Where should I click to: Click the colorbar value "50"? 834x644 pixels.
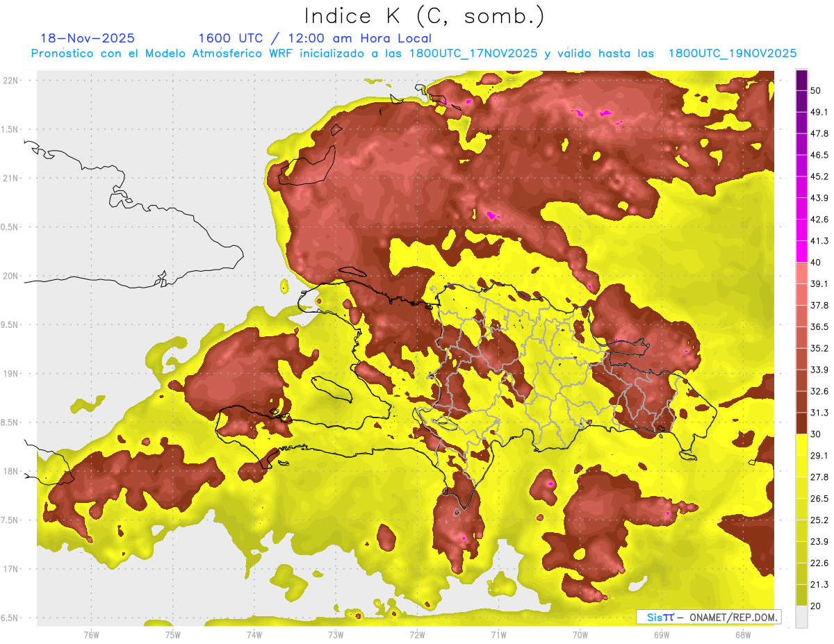[816, 90]
